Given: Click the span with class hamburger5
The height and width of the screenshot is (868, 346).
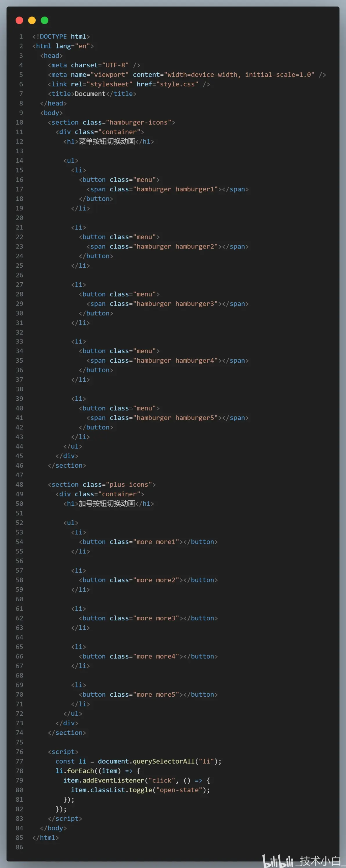Looking at the screenshot, I should point(167,418).
